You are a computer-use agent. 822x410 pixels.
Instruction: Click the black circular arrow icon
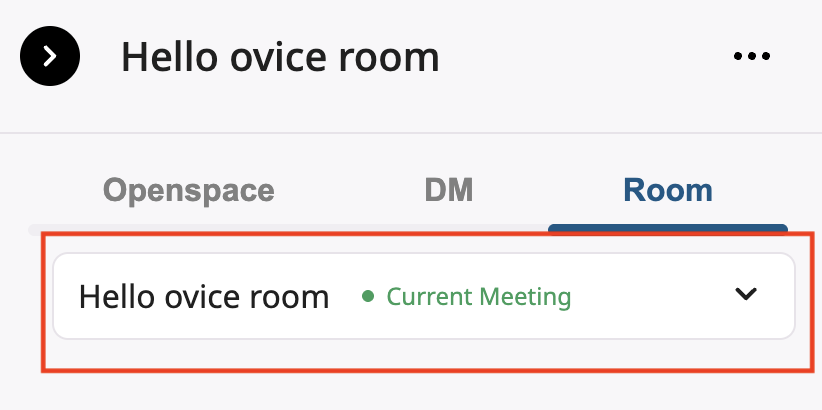click(x=50, y=57)
